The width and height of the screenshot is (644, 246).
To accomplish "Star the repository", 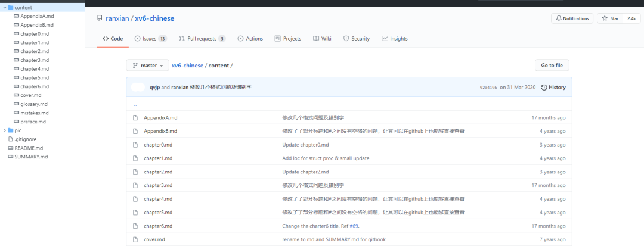I will (x=610, y=18).
